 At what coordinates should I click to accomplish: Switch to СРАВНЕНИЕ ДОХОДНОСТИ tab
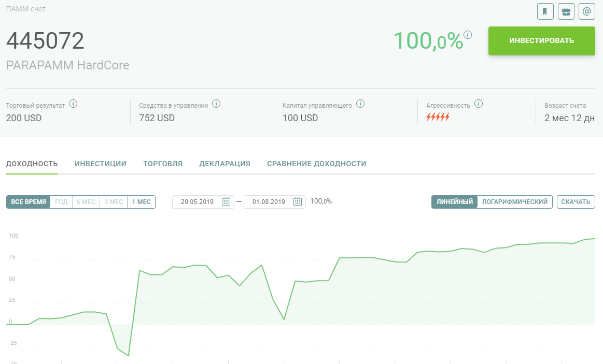(x=316, y=164)
